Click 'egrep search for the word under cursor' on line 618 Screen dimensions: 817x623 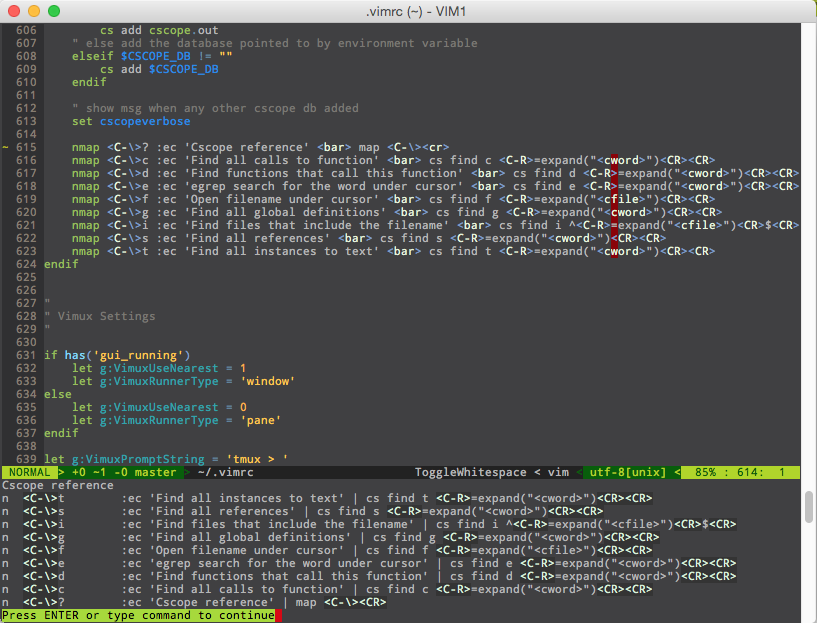(x=324, y=186)
